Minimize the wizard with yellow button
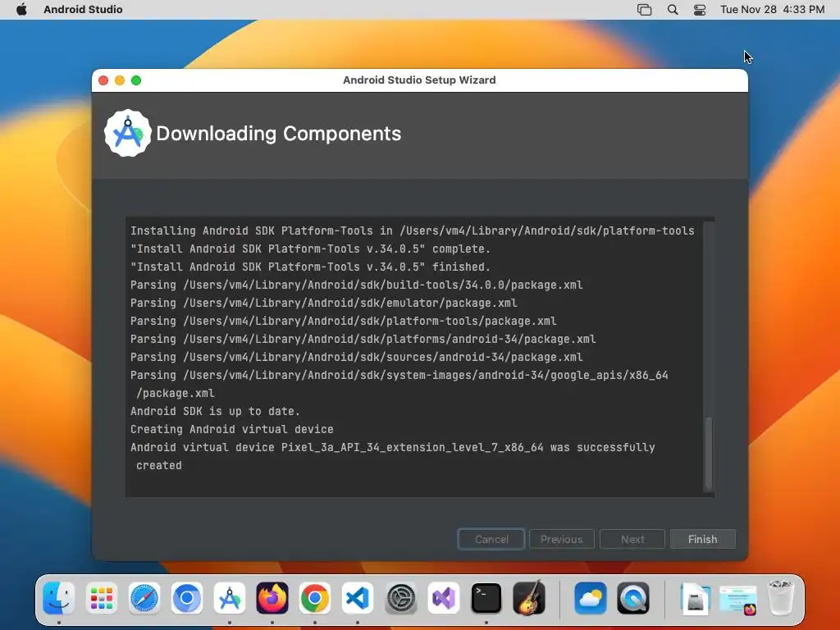 coord(120,80)
